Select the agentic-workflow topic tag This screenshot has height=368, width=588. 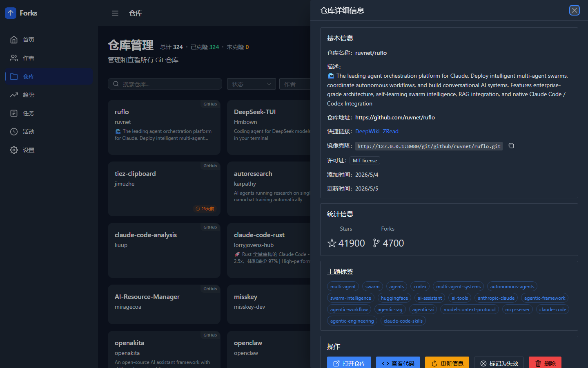(x=349, y=310)
